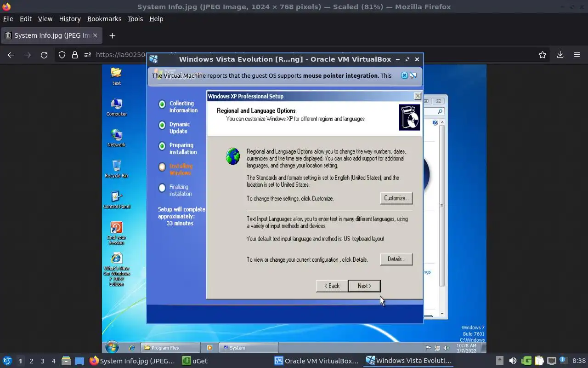Click the Windows 7 taskbar clock
Viewport: 588px width, 368px height.
[x=466, y=348]
